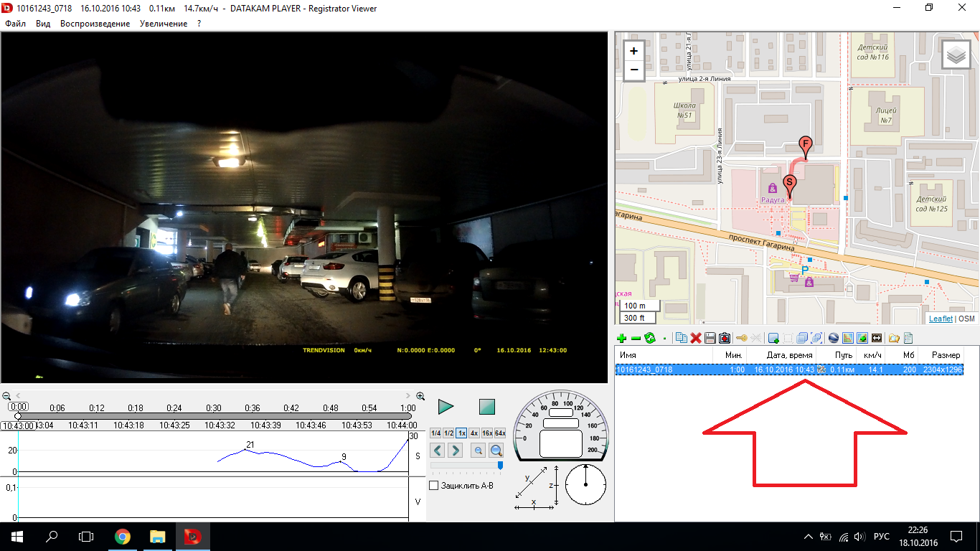Image resolution: width=980 pixels, height=551 pixels.
Task: Click the green refresh arrows icon
Action: coord(650,338)
